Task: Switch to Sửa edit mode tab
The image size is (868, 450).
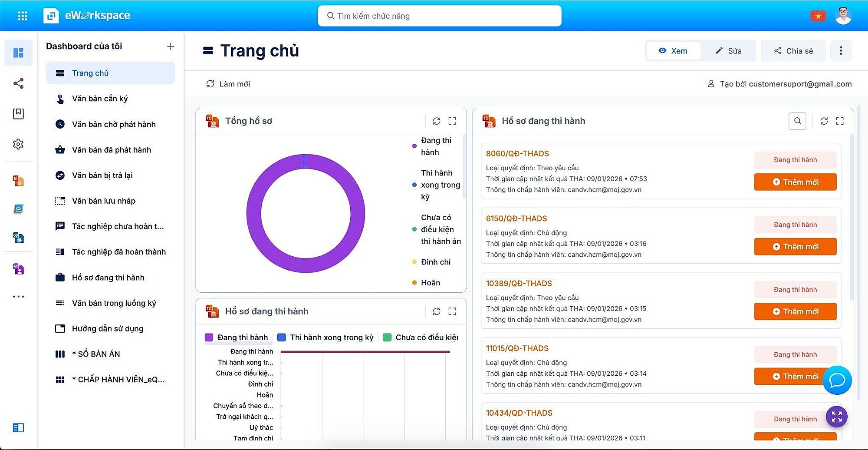Action: click(x=729, y=51)
